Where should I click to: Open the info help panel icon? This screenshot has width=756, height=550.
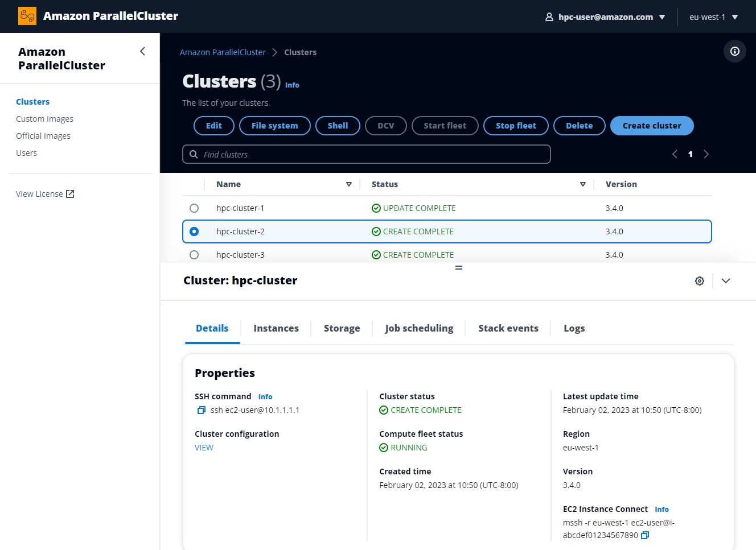[x=734, y=51]
